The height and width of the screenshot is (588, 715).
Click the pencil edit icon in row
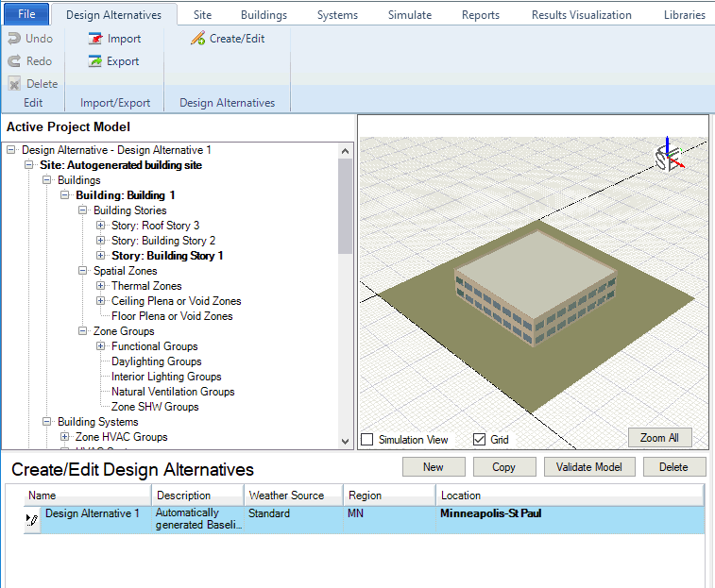pyautogui.click(x=32, y=519)
